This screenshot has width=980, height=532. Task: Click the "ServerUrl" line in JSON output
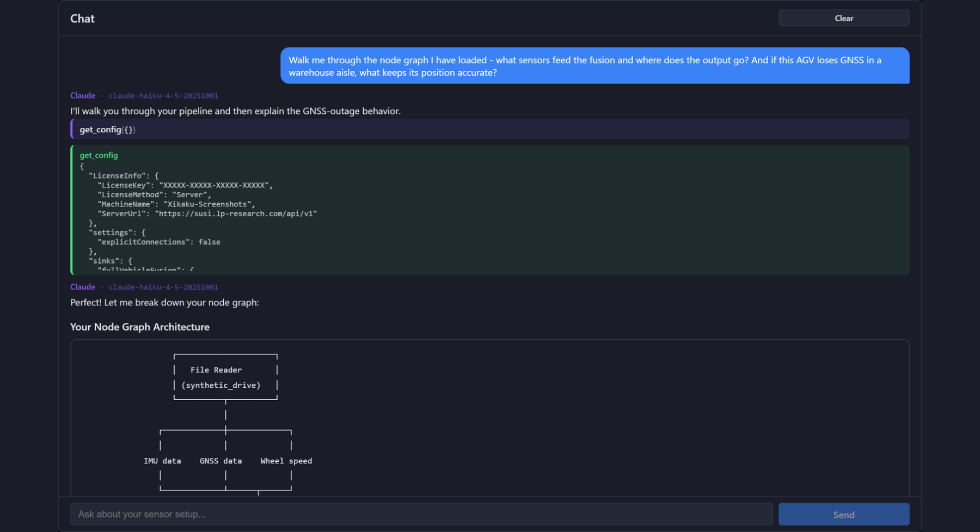(x=207, y=213)
